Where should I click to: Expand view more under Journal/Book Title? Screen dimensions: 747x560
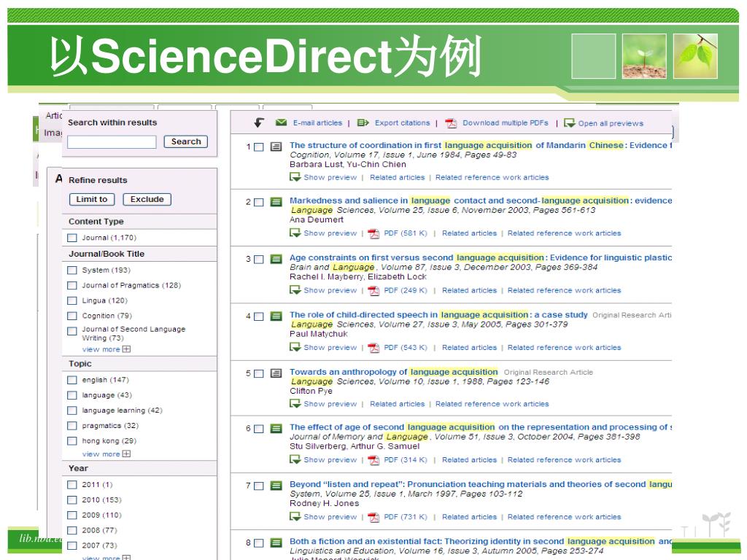point(106,349)
